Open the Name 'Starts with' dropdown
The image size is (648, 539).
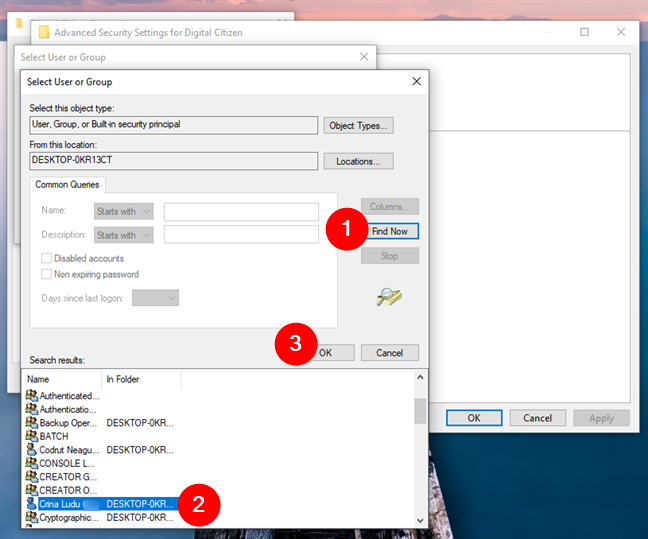124,211
